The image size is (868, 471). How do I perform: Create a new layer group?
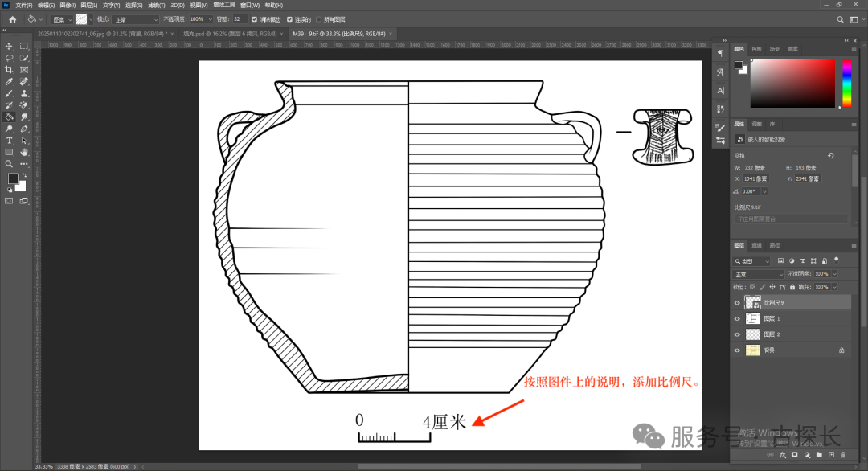click(819, 455)
